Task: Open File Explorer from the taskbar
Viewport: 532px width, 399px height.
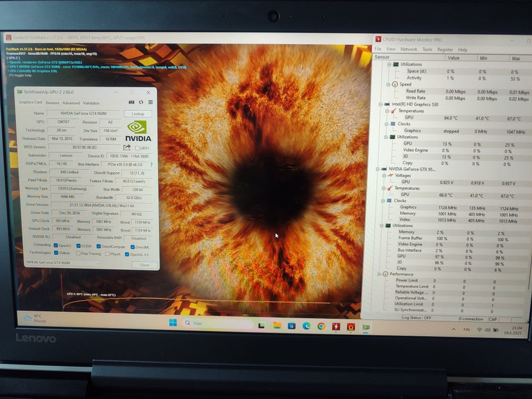Action: click(277, 325)
